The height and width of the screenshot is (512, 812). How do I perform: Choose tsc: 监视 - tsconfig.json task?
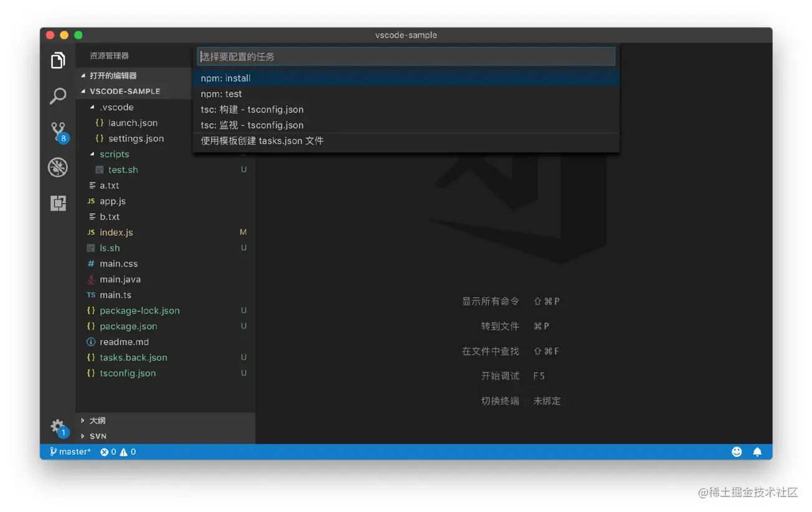point(252,125)
